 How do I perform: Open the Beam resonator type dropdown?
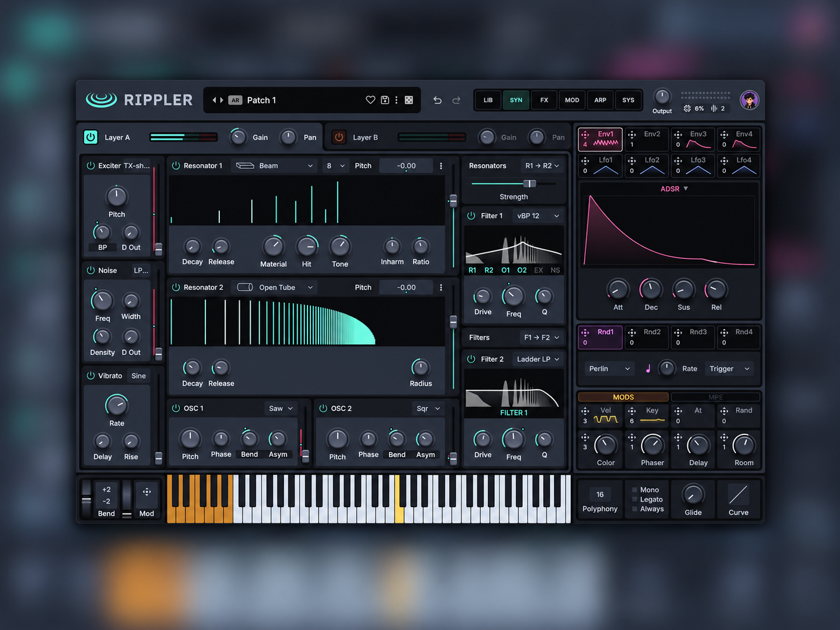coord(274,166)
